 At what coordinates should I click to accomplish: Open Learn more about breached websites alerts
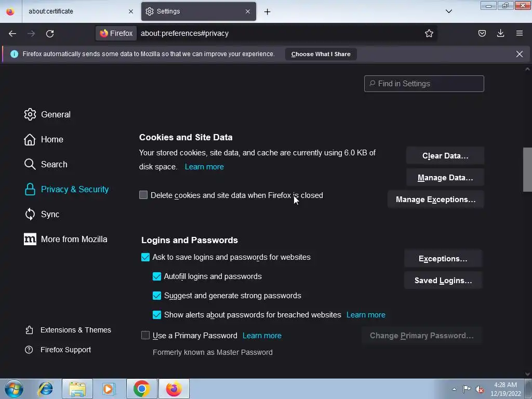click(x=366, y=315)
